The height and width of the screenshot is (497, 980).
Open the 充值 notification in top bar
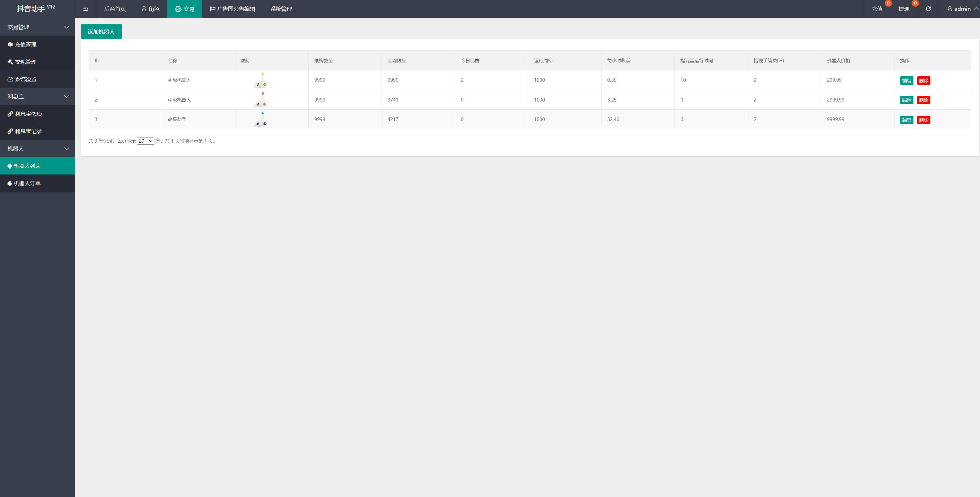[x=877, y=9]
